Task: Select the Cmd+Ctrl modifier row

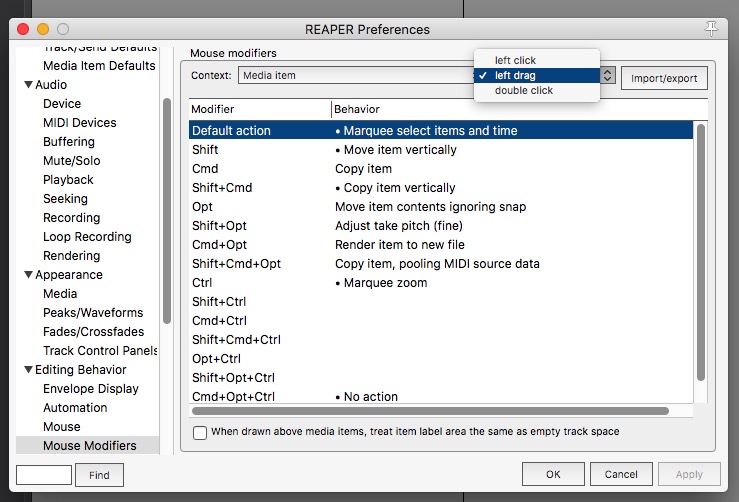Action: (441, 321)
